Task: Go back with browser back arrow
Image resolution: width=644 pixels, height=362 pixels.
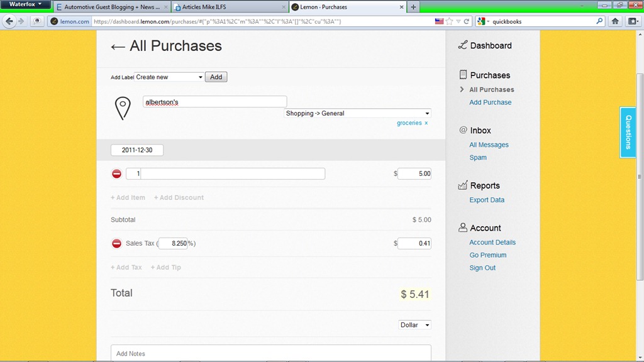Action: click(x=9, y=21)
